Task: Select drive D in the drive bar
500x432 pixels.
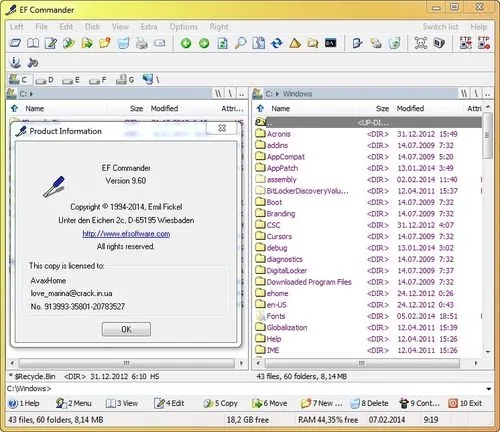Action: pos(44,80)
